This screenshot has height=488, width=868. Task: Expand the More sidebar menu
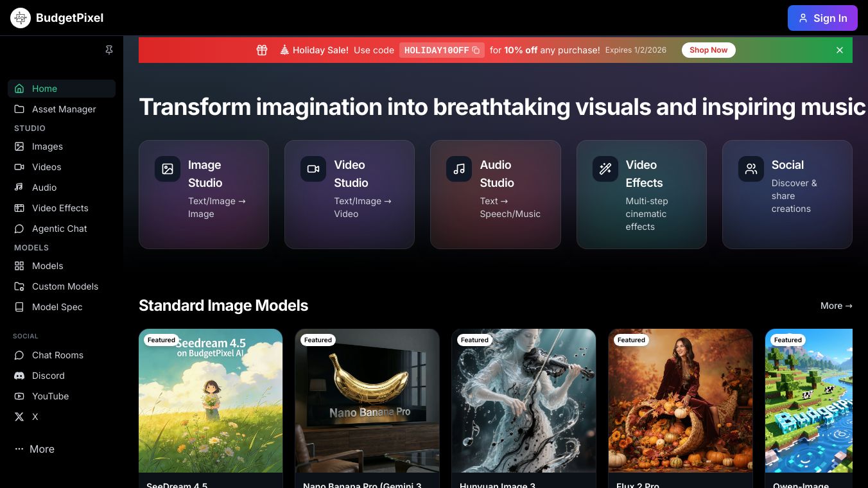point(35,449)
